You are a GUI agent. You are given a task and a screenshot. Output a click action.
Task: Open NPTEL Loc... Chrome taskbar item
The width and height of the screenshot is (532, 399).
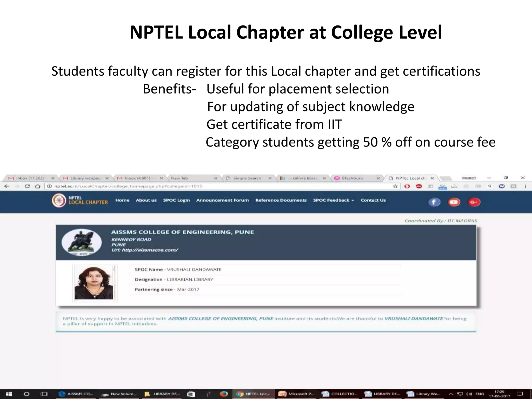click(253, 394)
